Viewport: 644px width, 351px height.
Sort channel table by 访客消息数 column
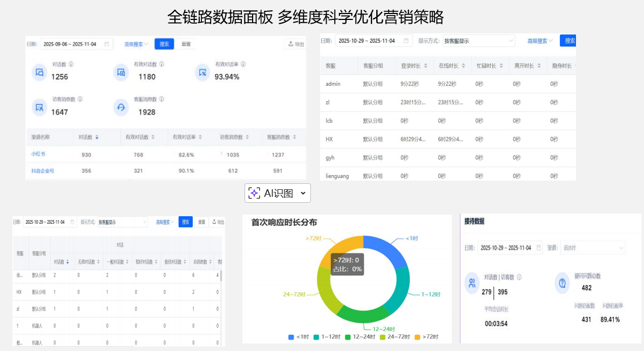[x=247, y=137]
